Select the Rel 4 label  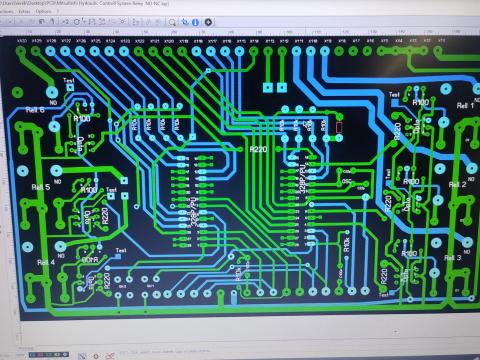(x=46, y=263)
